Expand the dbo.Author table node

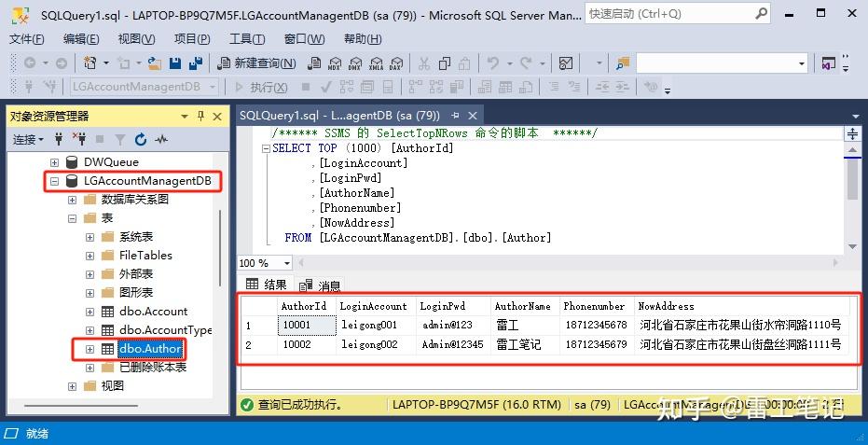point(90,349)
